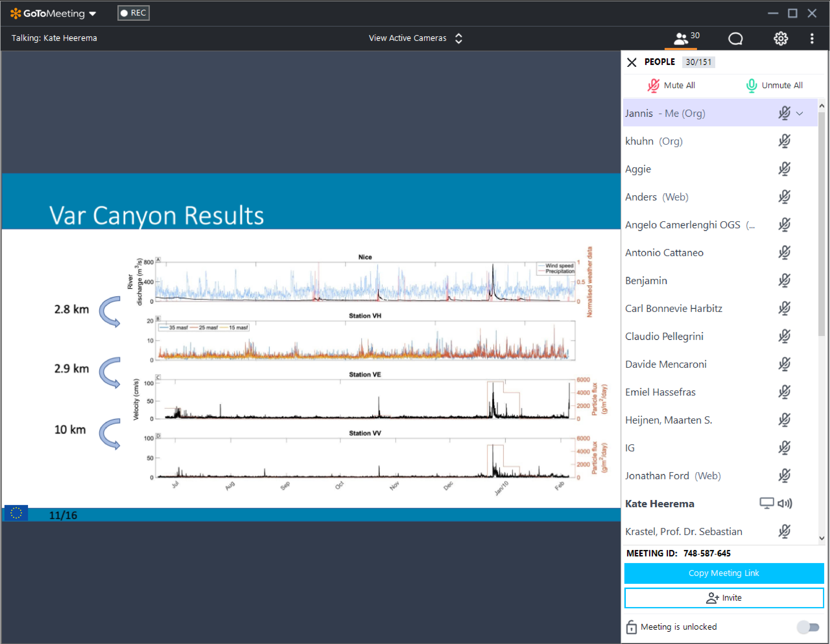830x644 pixels.
Task: Minimize the GoToMeeting window
Action: (x=773, y=13)
